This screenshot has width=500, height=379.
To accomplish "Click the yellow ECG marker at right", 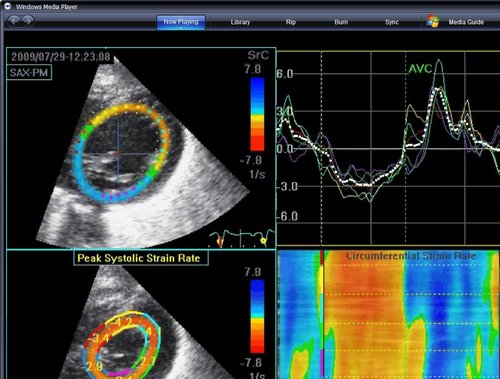I will (264, 240).
